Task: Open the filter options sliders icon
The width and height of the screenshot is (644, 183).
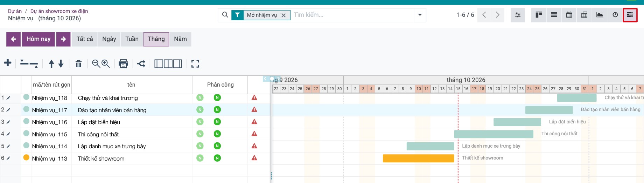Action: coord(518,15)
